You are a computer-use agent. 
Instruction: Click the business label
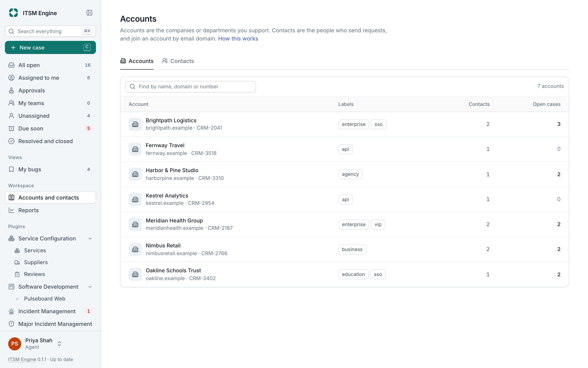tap(352, 249)
